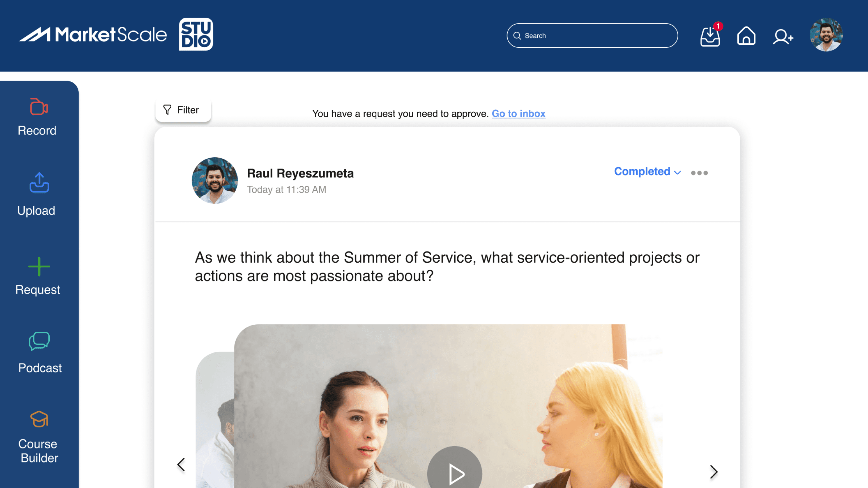Expand the Completed status dropdown
The height and width of the screenshot is (488, 868).
point(647,171)
